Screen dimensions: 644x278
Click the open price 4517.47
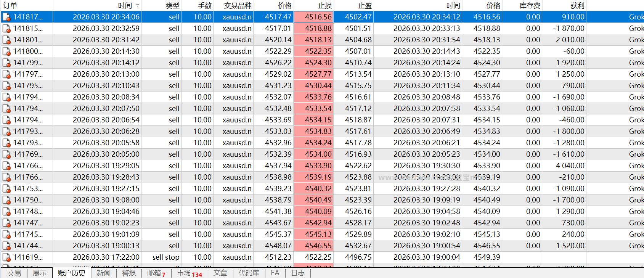tap(278, 17)
